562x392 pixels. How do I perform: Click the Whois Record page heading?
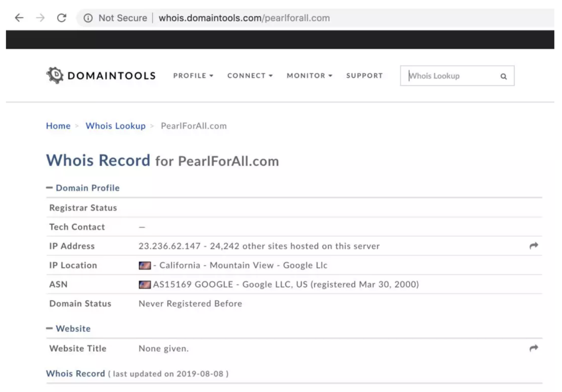click(x=163, y=161)
